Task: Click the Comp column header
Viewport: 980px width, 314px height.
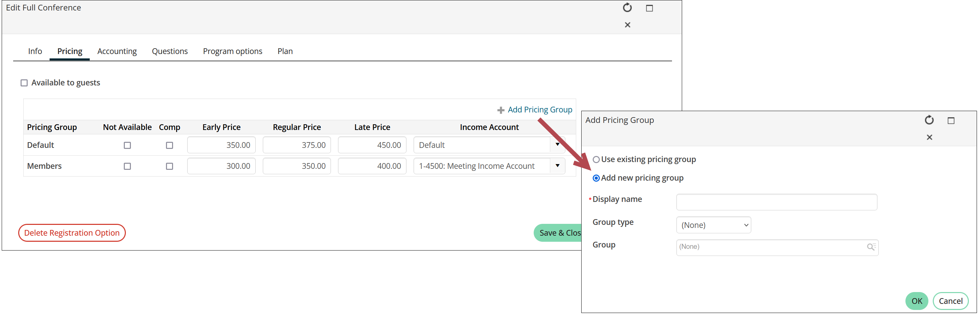Action: [169, 127]
